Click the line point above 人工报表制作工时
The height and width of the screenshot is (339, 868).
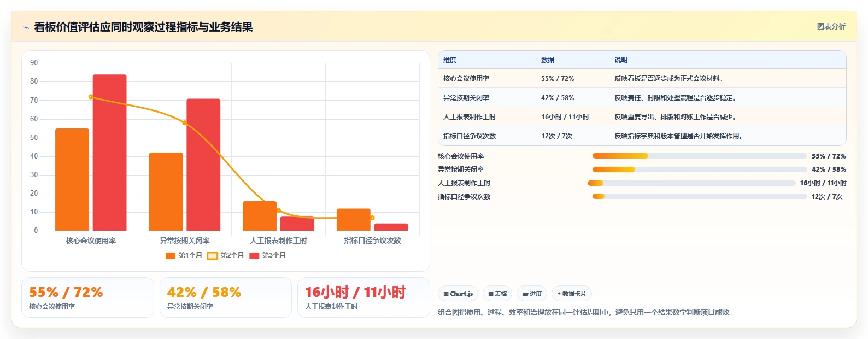pos(279,211)
